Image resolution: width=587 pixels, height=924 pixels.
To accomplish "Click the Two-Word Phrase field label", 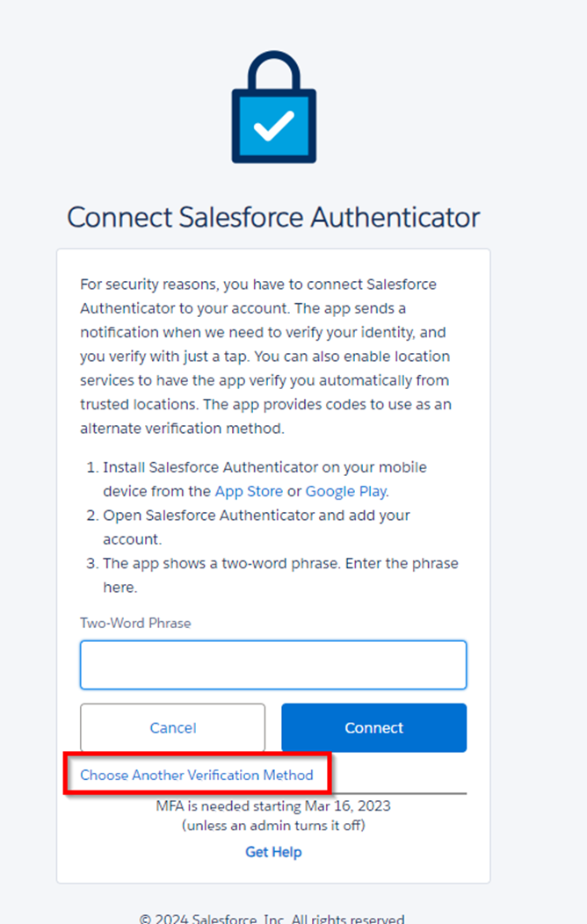I will pos(135,623).
